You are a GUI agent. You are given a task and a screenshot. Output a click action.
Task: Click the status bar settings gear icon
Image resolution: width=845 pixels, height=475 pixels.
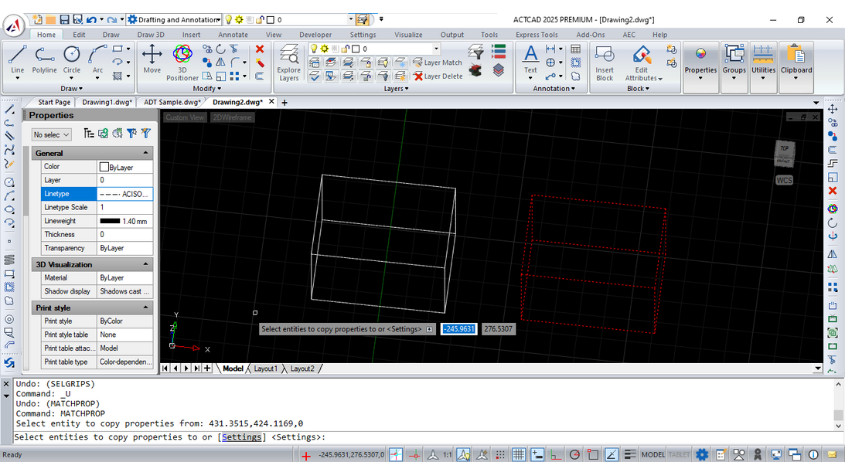702,455
